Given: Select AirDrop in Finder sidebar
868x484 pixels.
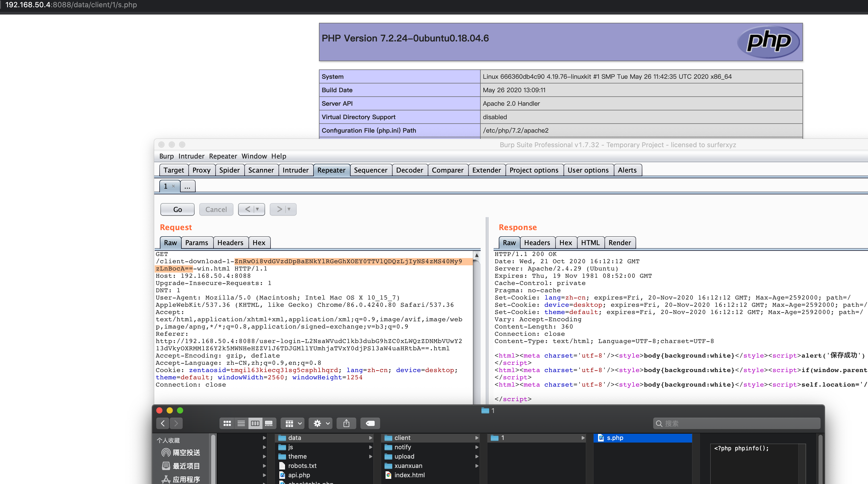Looking at the screenshot, I should click(181, 452).
